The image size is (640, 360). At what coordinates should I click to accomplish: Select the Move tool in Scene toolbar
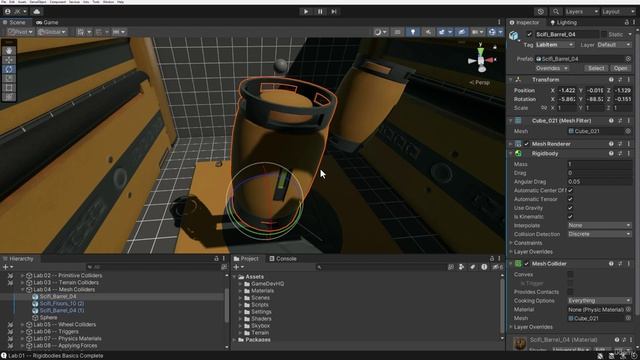coord(9,60)
